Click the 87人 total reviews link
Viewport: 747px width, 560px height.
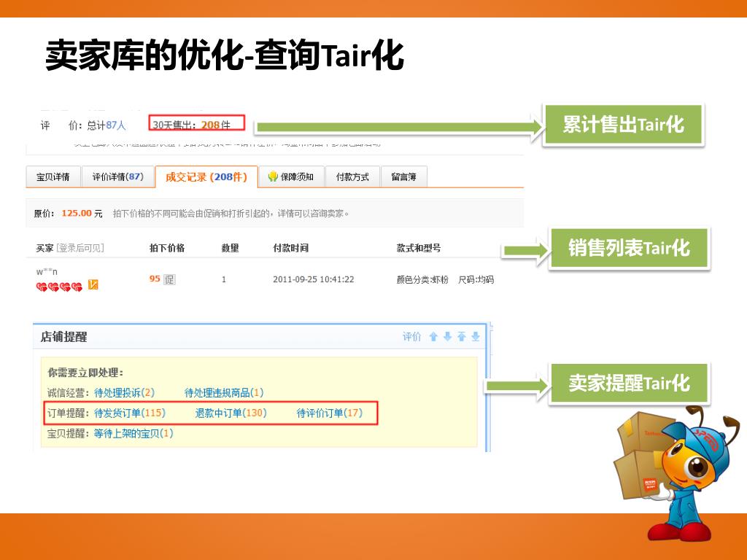(116, 125)
